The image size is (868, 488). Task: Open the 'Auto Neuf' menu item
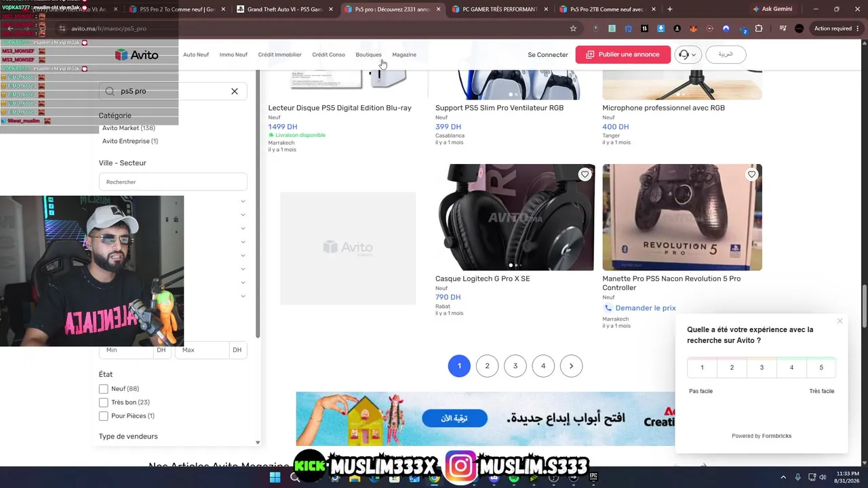pos(196,55)
